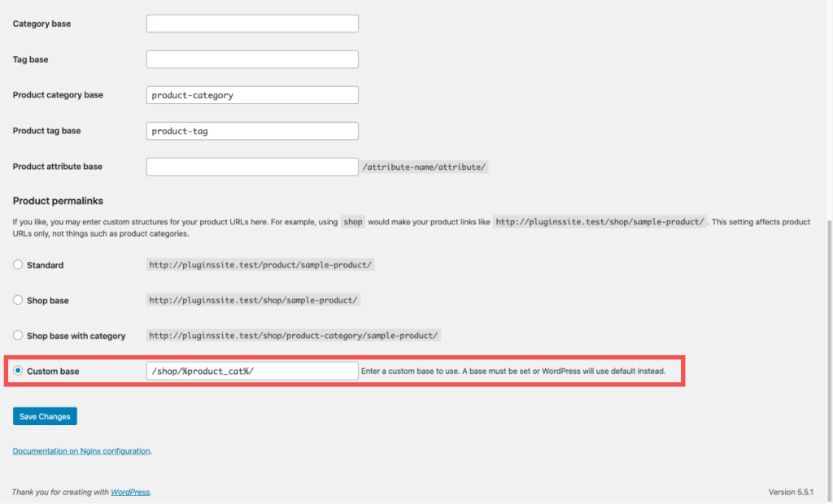Click the Version 5.5.1 text
The width and height of the screenshot is (833, 504).
click(x=792, y=491)
